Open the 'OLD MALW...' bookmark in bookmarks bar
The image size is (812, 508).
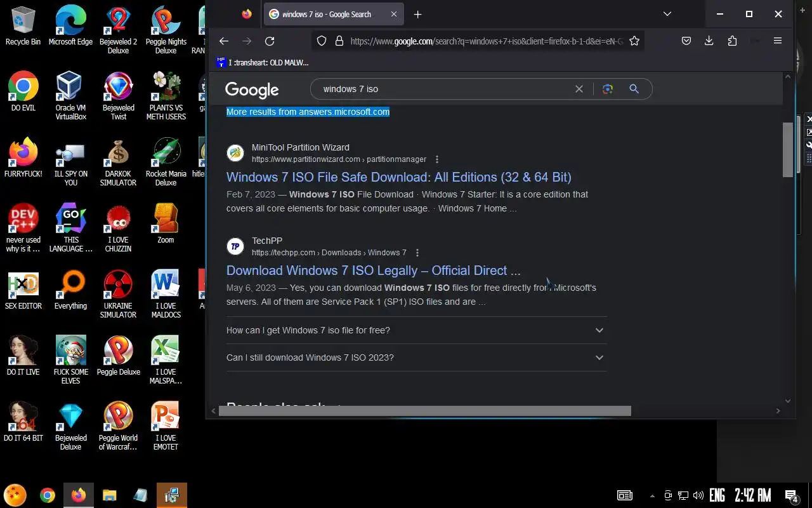point(263,62)
